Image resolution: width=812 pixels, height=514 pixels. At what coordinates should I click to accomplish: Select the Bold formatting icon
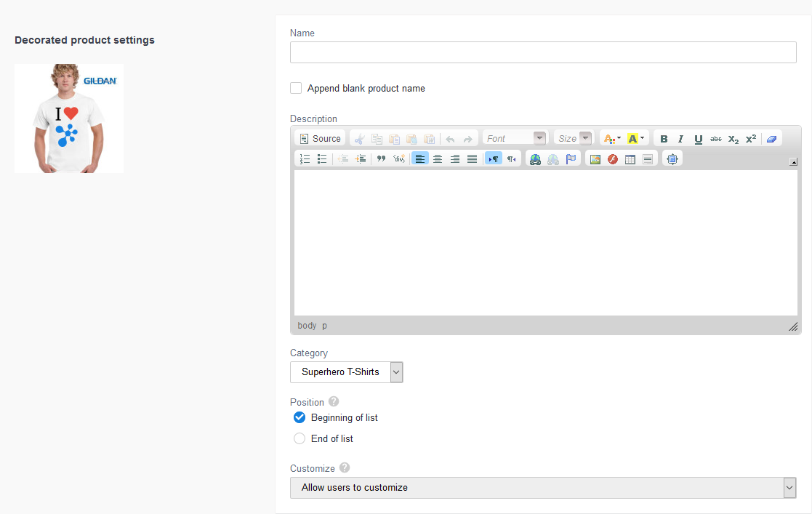click(664, 138)
